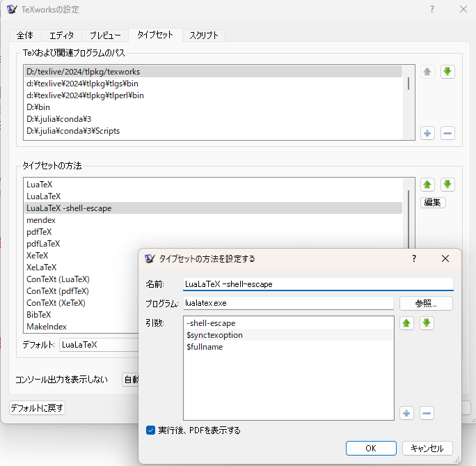Select path D:/texlive/2024/tlpkg/texworks
This screenshot has height=466, width=476.
[x=213, y=72]
